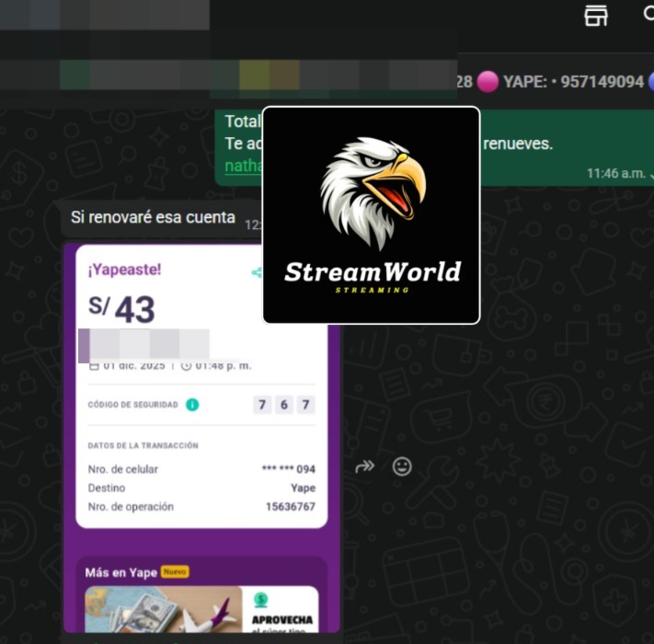Click the 'Más en Yape' section title
Image resolution: width=654 pixels, height=644 pixels.
120,572
